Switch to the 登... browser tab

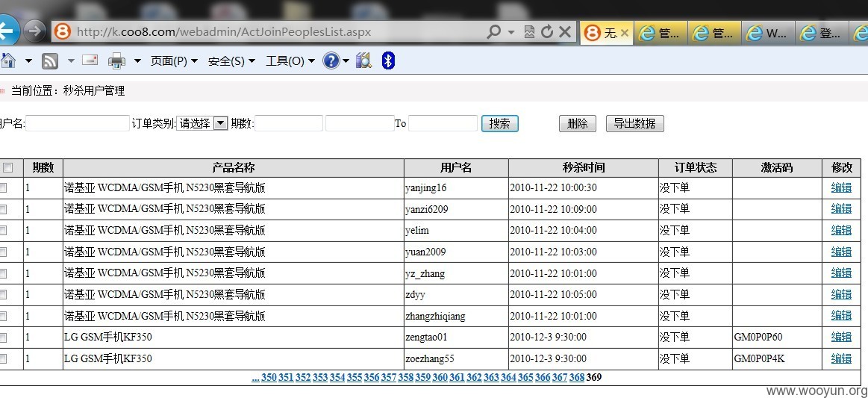pyautogui.click(x=822, y=33)
